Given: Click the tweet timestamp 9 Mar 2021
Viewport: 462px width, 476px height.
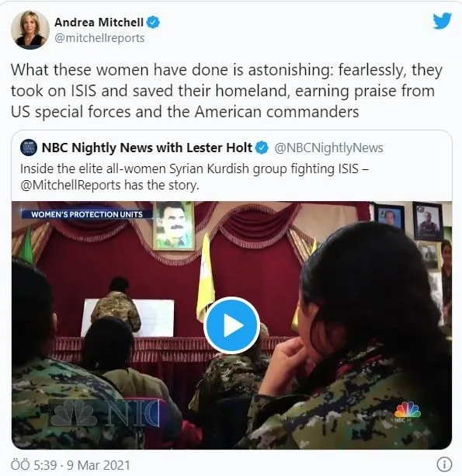Looking at the screenshot, I should pyautogui.click(x=71, y=465).
